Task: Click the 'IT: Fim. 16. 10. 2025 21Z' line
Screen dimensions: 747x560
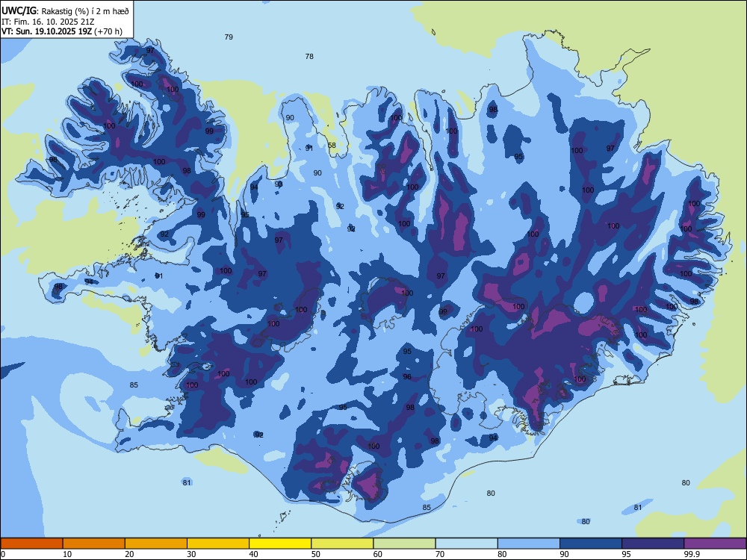Action: click(48, 22)
